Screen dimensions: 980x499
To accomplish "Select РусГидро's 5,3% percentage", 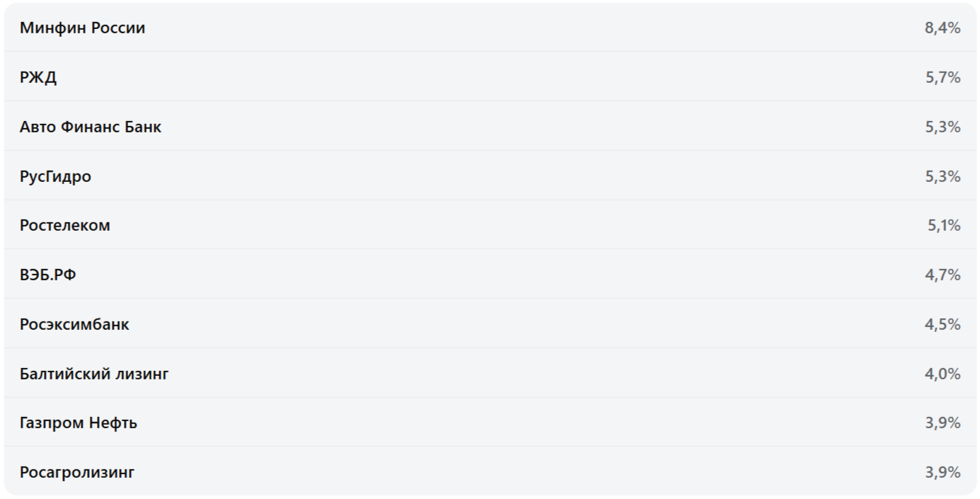I will click(942, 176).
